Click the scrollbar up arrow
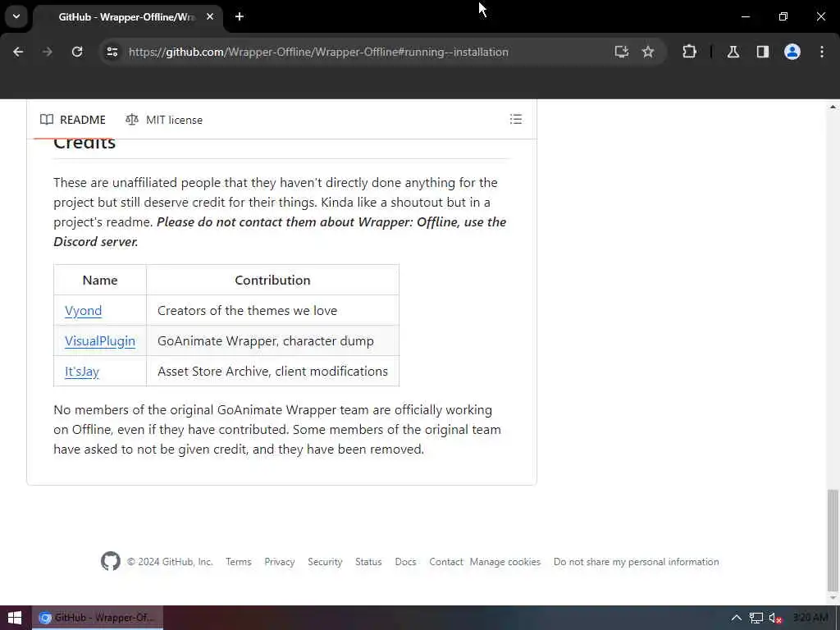 833,107
